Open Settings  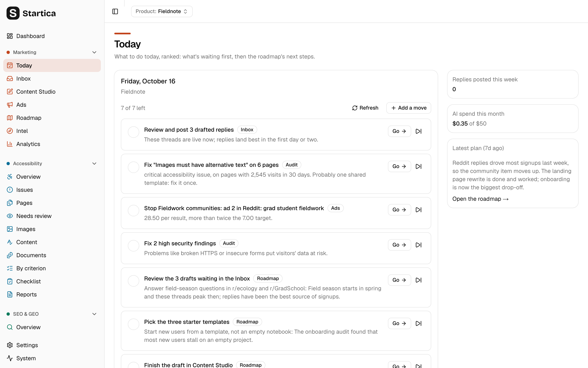pos(52,345)
